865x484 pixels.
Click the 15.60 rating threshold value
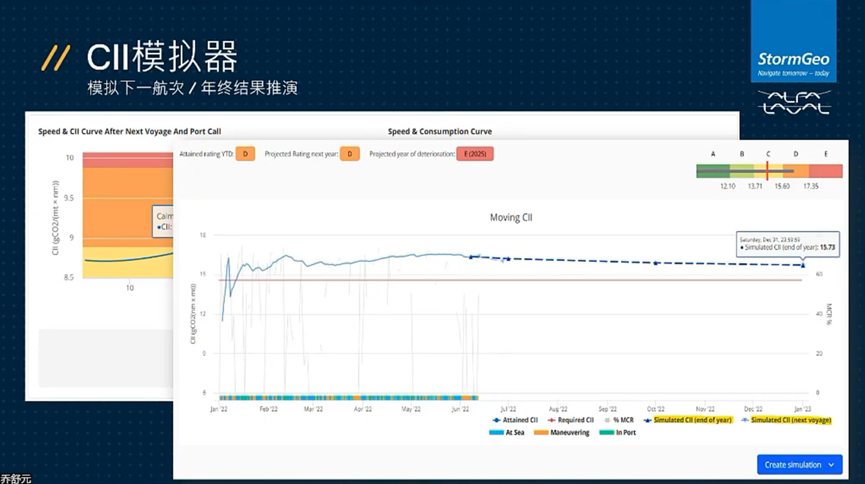(782, 187)
